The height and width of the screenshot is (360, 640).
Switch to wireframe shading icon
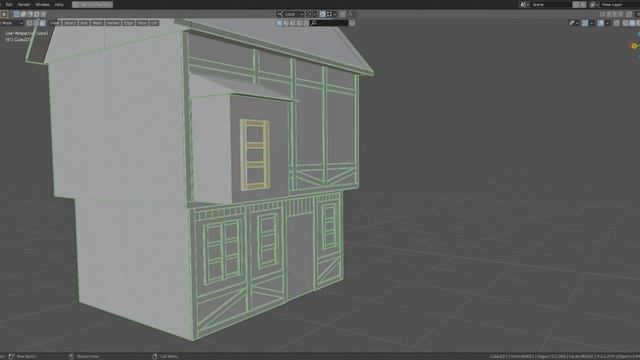pos(625,23)
